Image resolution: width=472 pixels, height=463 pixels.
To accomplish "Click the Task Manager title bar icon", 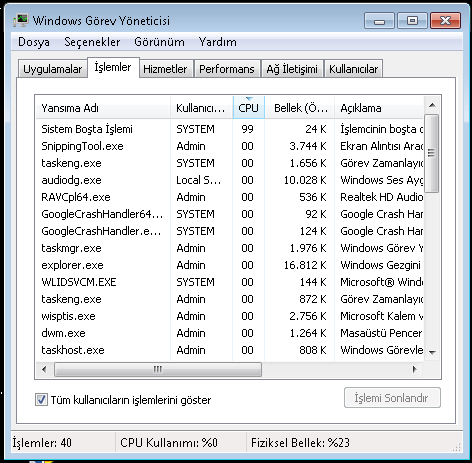I will [x=21, y=21].
